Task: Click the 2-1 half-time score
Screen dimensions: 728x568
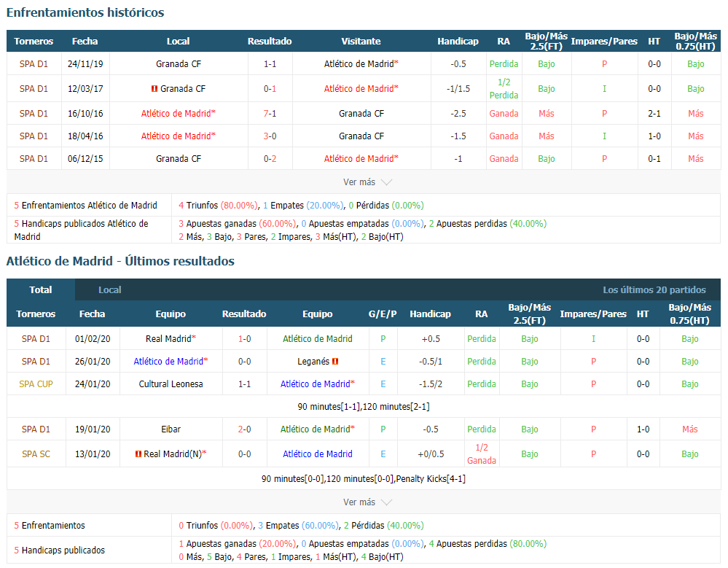Action: pos(654,113)
